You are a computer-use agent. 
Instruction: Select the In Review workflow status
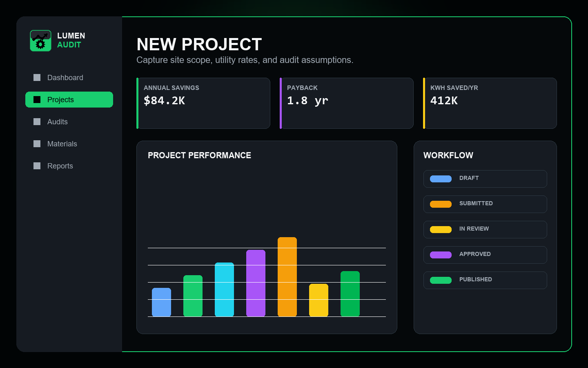pyautogui.click(x=485, y=229)
